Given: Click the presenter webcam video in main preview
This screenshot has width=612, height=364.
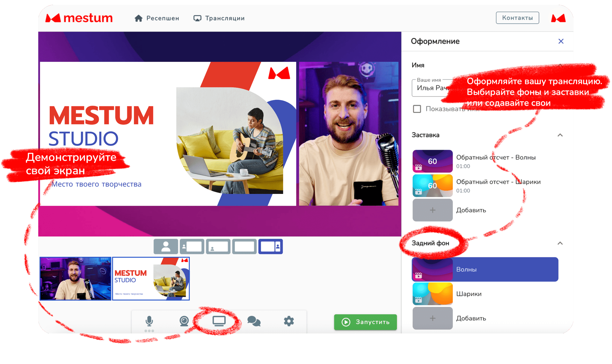Looking at the screenshot, I should (349, 134).
